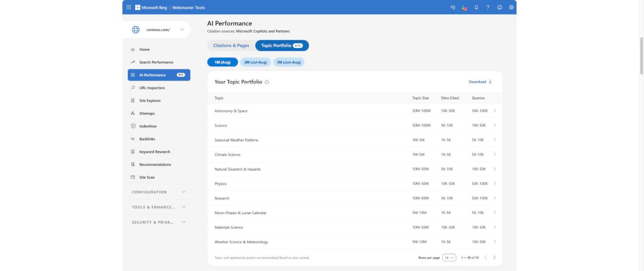Click the Recommendations icon

click(133, 164)
